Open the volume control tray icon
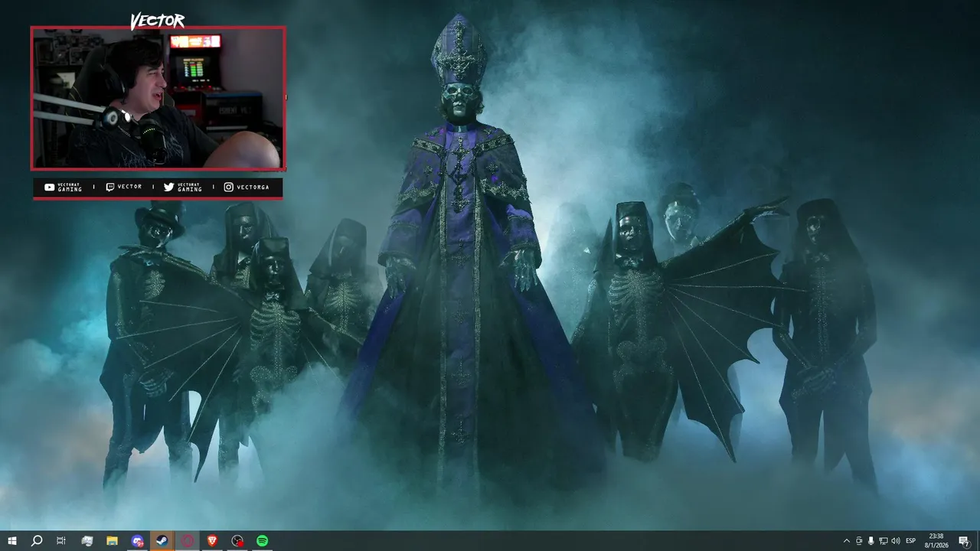The height and width of the screenshot is (551, 980). 896,540
